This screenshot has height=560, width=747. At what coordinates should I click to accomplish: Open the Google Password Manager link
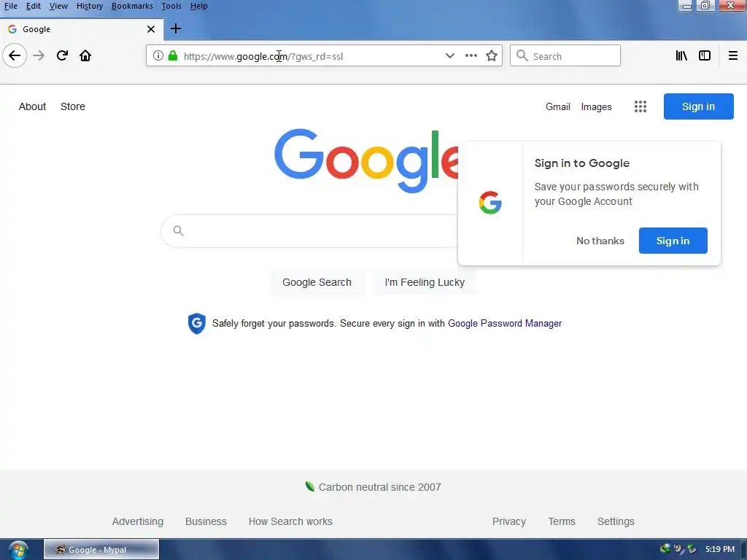(x=505, y=323)
